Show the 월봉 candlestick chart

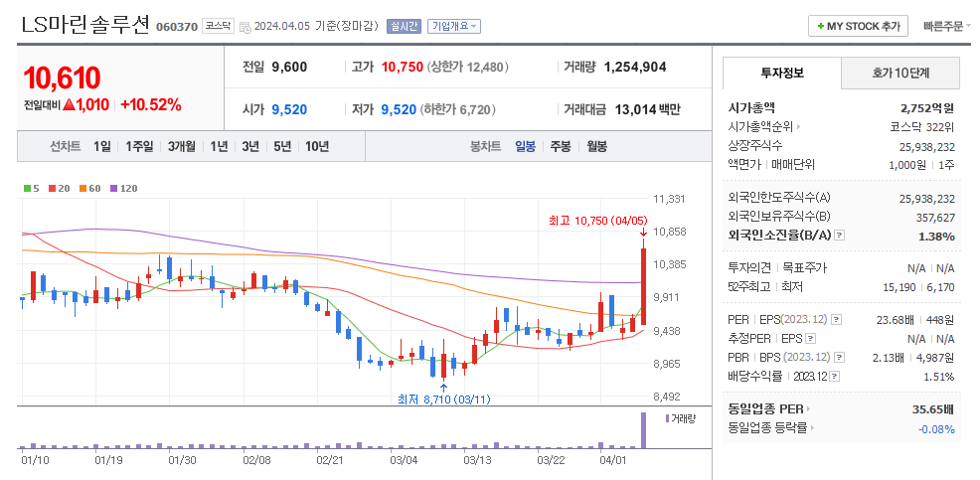coord(597,147)
